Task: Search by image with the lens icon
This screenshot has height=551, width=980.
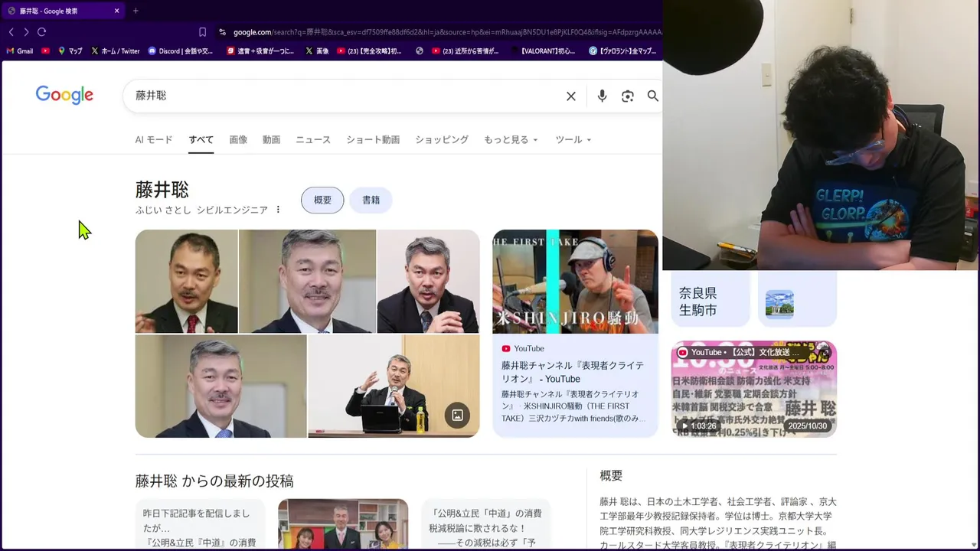Action: pyautogui.click(x=628, y=96)
